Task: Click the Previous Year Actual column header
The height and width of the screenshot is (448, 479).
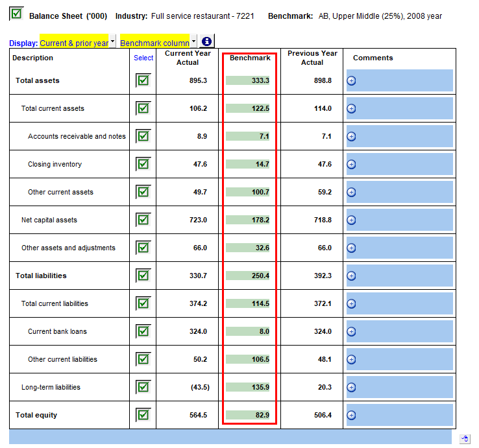Action: coord(312,58)
